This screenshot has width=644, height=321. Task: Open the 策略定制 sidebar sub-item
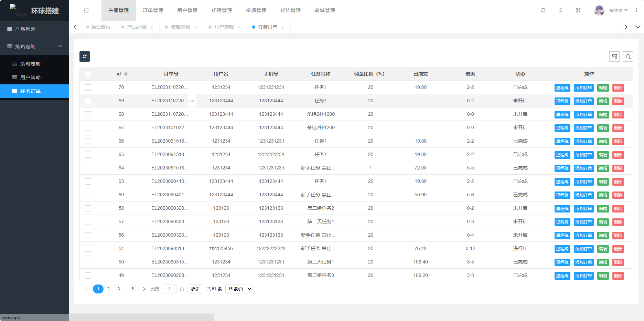(34, 64)
